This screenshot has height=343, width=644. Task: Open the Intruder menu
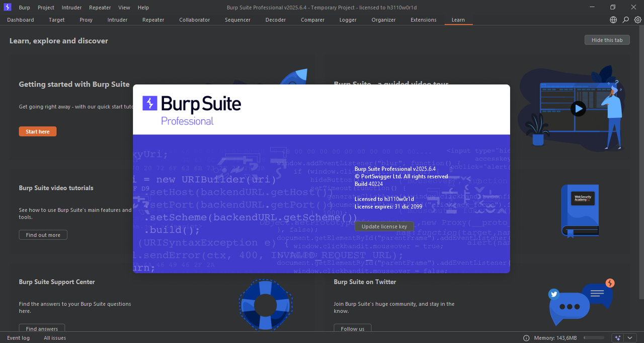(x=72, y=8)
